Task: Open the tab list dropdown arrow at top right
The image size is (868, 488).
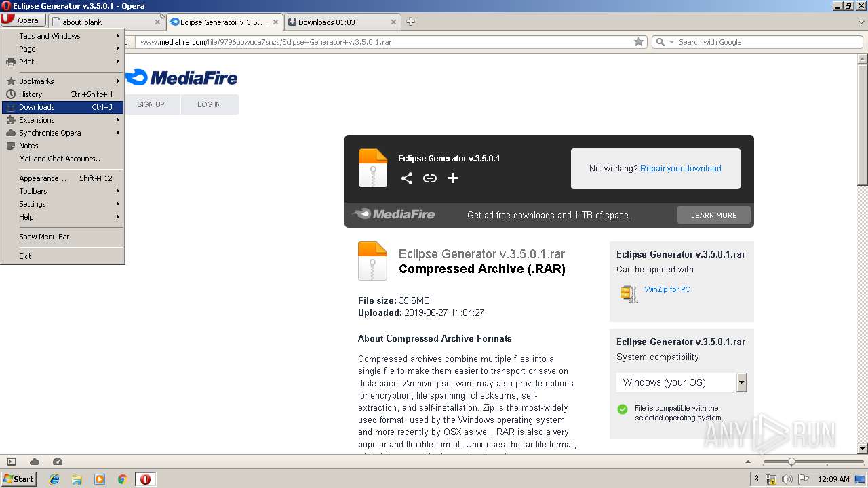Action: (861, 22)
